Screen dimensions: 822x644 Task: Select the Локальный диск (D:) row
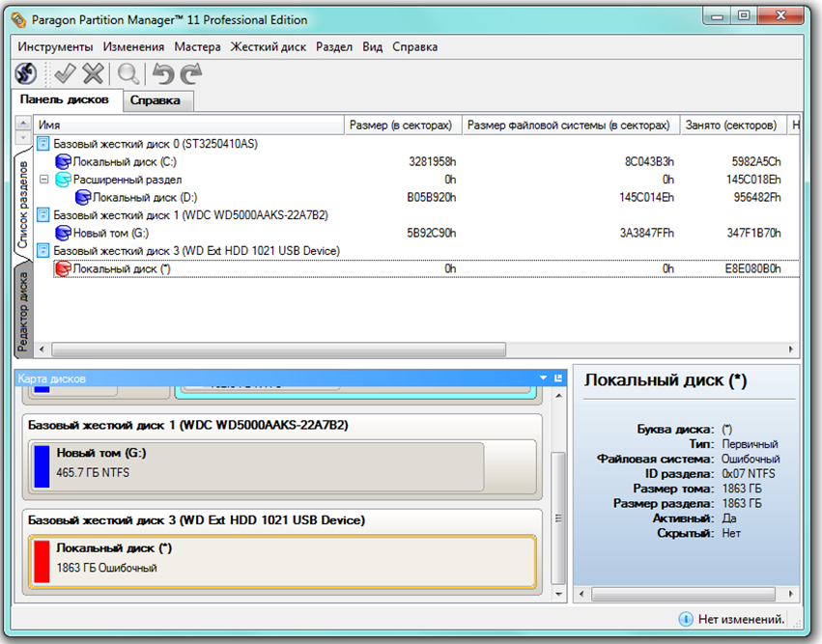click(x=417, y=197)
